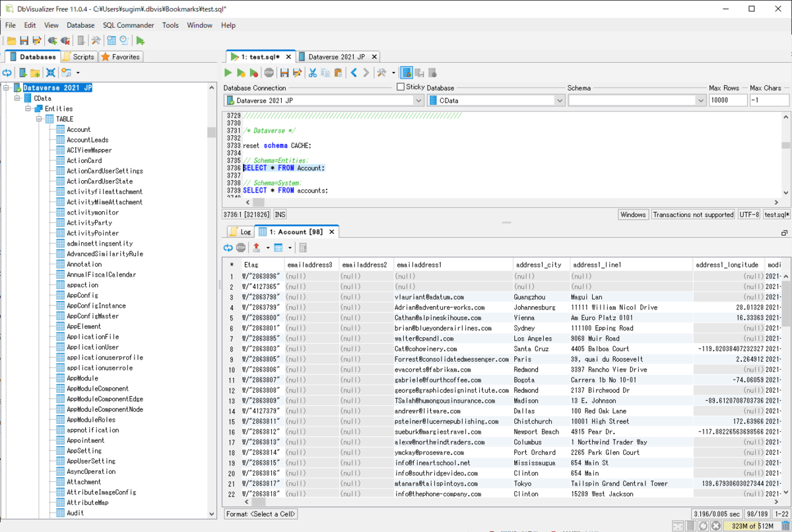Click the Paste icon in the SQL editor toolbar
The height and width of the screenshot is (532, 792).
tap(338, 73)
